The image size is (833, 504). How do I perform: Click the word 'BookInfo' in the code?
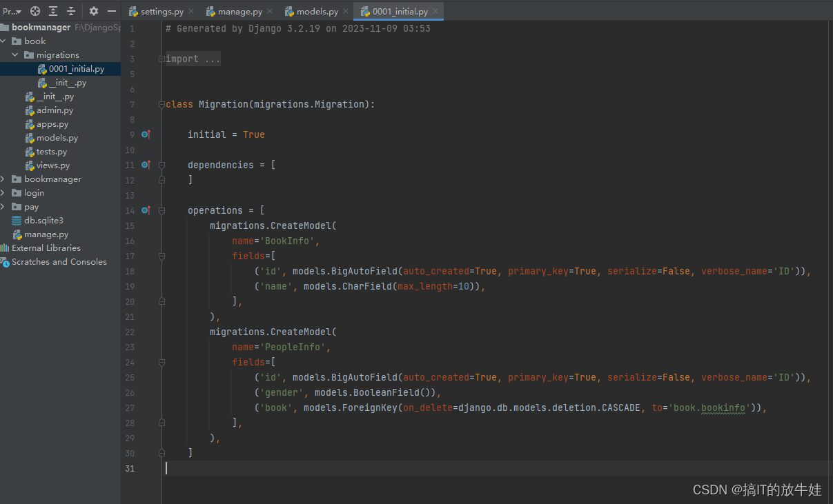pyautogui.click(x=287, y=241)
